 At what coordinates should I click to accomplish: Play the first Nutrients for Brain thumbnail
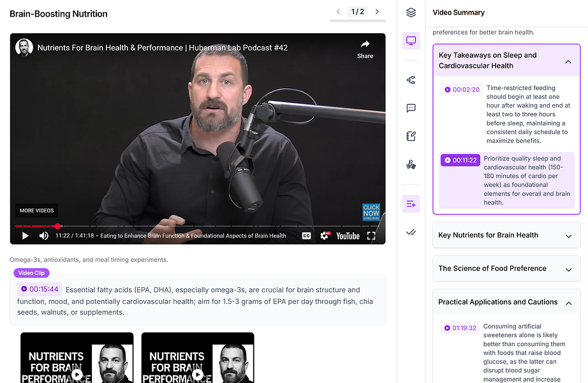click(77, 374)
